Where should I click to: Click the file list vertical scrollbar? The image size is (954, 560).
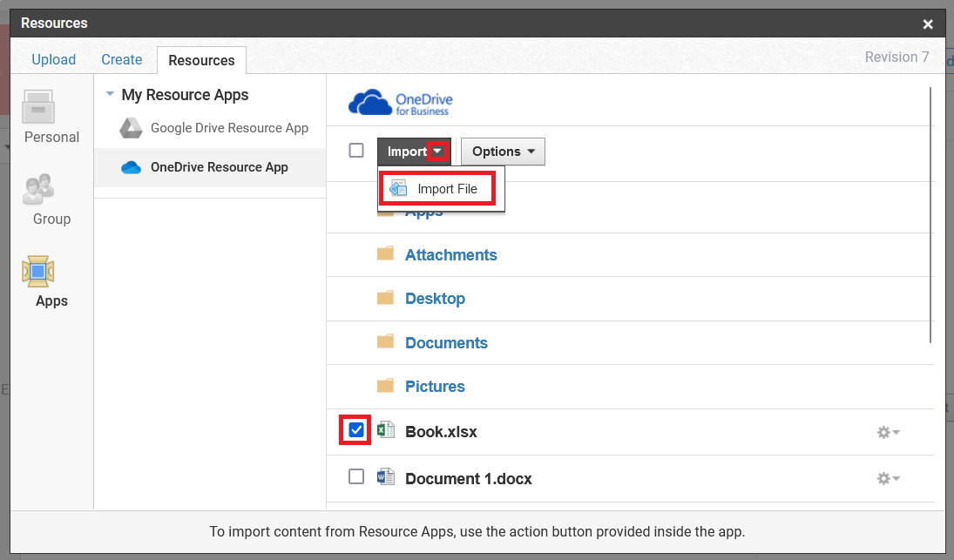pyautogui.click(x=930, y=215)
